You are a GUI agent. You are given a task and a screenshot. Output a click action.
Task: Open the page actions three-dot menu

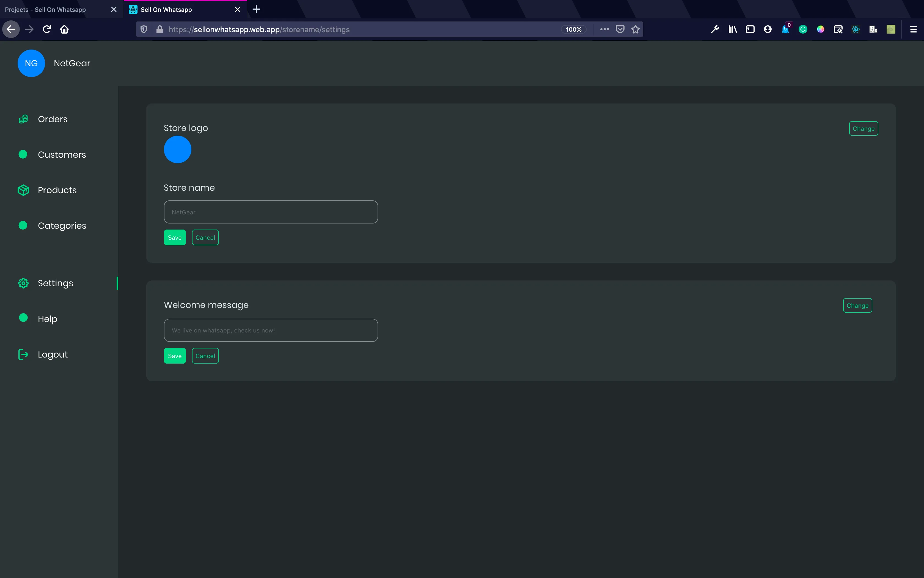click(604, 29)
